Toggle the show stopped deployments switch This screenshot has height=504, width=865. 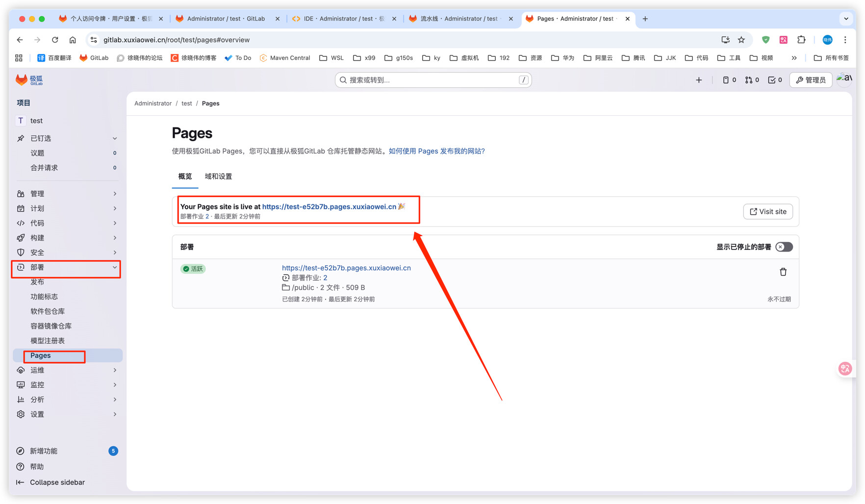[x=784, y=247]
